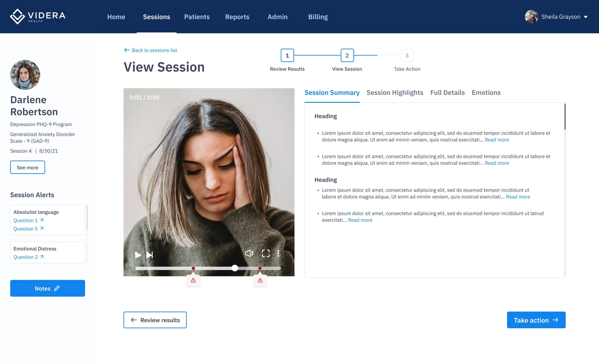Open the Patients section
The width and height of the screenshot is (599, 364).
point(197,17)
